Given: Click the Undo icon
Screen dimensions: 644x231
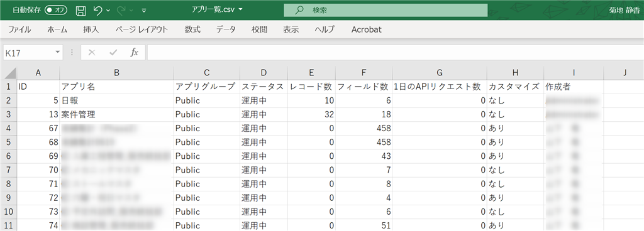Looking at the screenshot, I should (97, 10).
